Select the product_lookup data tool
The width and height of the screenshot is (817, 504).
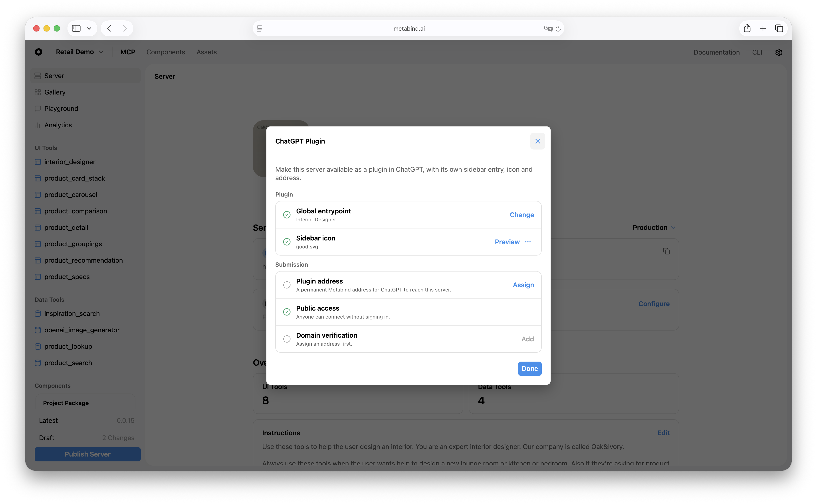(85, 346)
